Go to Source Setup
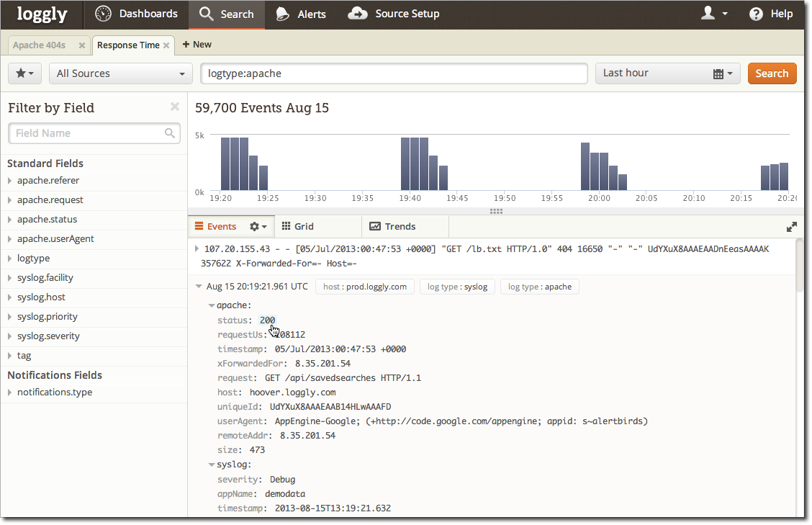 (x=393, y=14)
